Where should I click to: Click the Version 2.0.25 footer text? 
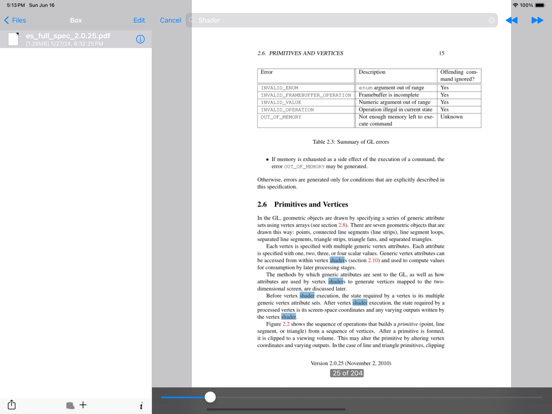click(351, 363)
